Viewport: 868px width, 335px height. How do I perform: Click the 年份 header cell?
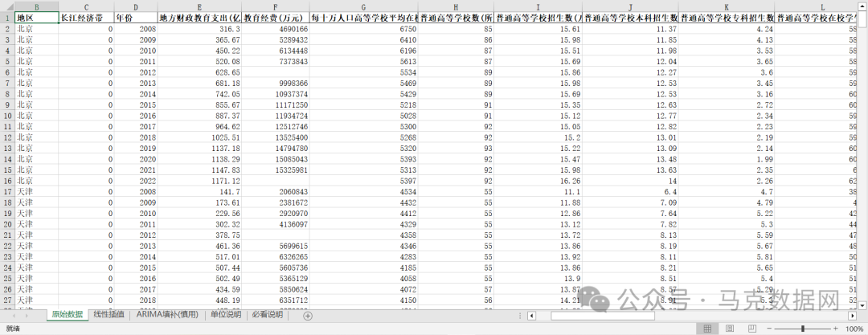click(136, 18)
